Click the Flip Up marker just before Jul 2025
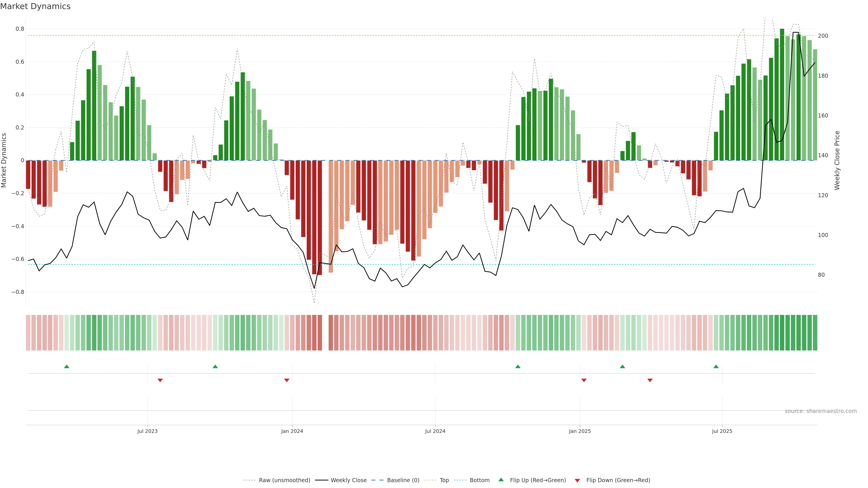The width and height of the screenshot is (868, 488). 716,366
